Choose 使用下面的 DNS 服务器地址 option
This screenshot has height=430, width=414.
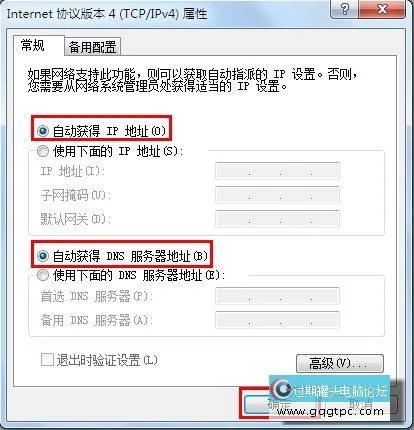point(43,275)
